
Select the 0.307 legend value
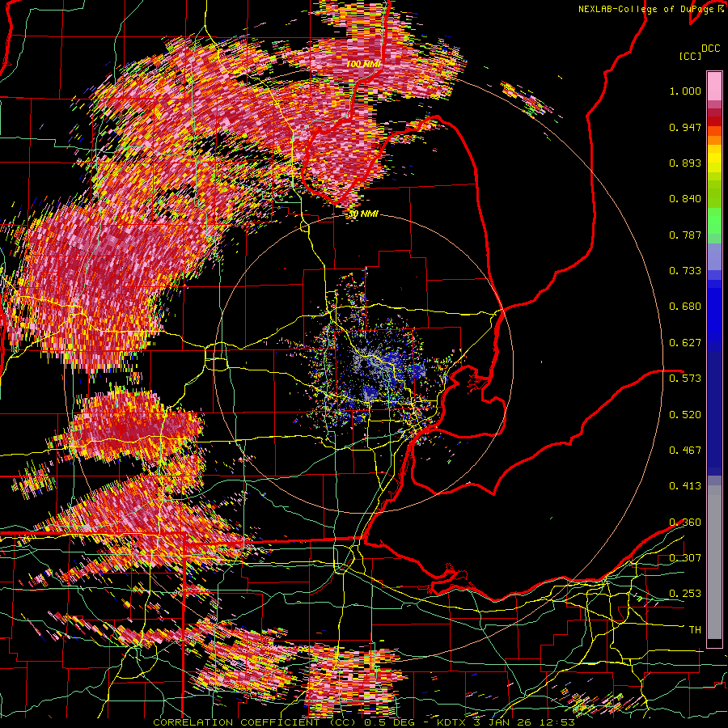[x=685, y=557]
